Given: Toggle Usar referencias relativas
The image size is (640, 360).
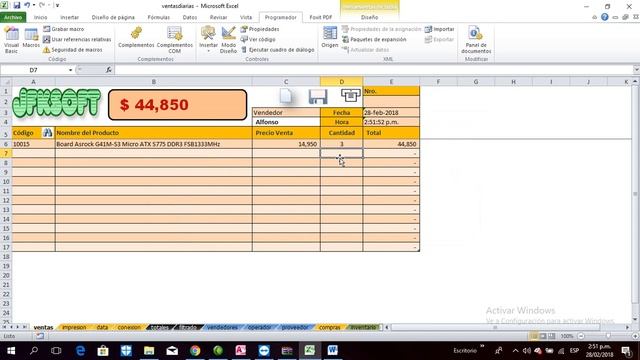Looking at the screenshot, I should point(77,40).
